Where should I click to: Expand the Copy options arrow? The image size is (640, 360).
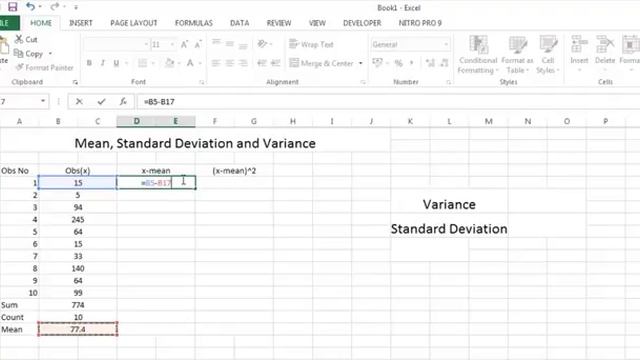coord(50,53)
